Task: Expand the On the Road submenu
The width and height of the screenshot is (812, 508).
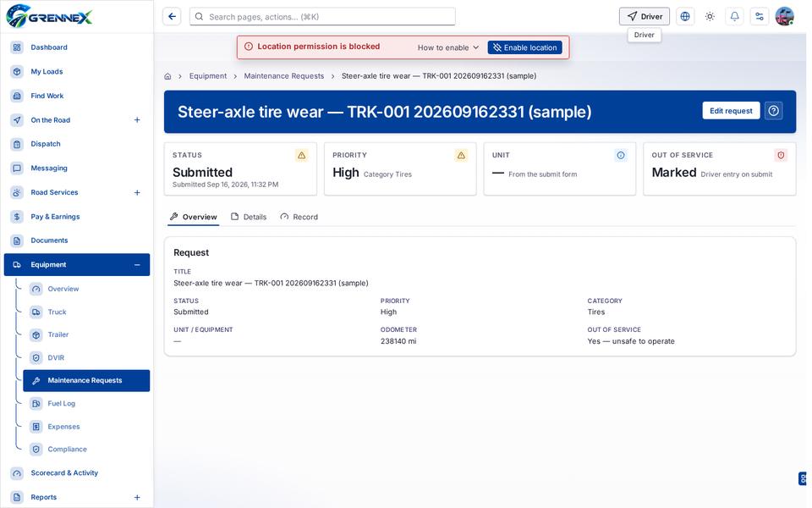Action: pos(137,119)
